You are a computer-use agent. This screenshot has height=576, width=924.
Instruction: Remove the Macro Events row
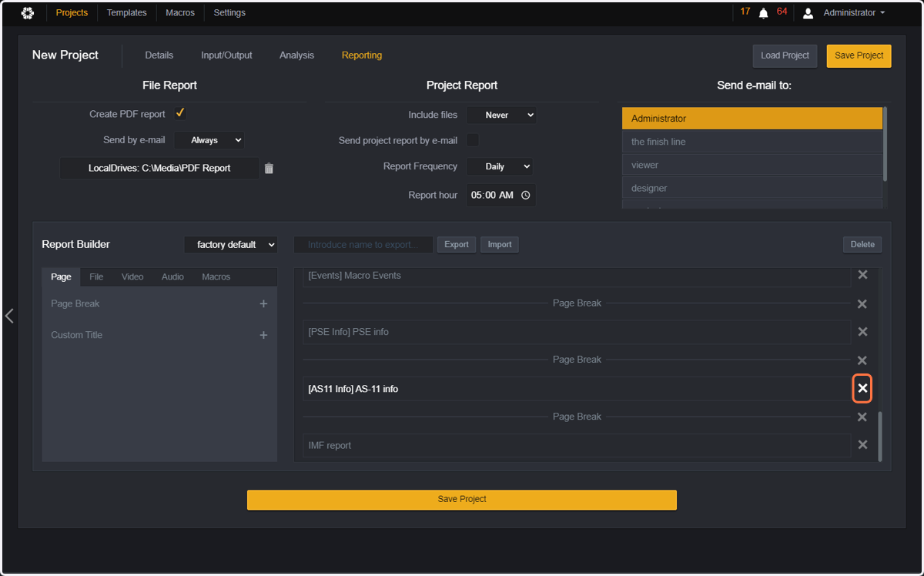tap(862, 275)
